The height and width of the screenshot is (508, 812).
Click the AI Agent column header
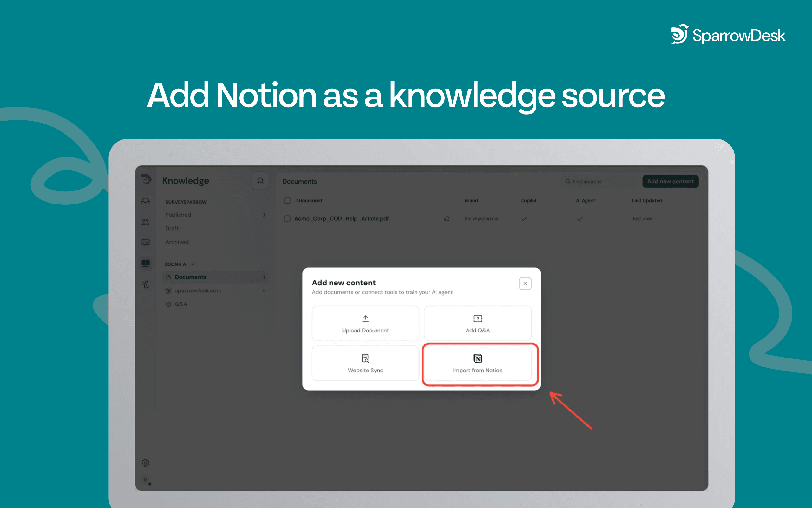click(586, 201)
